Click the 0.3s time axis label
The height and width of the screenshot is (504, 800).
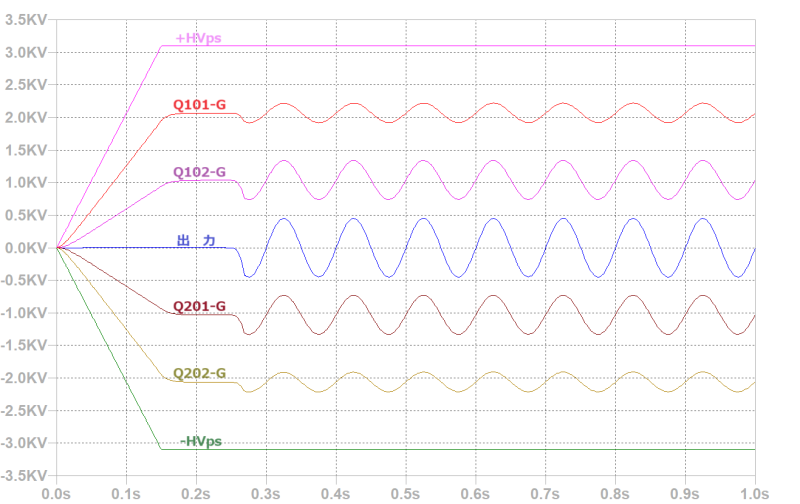tap(266, 494)
